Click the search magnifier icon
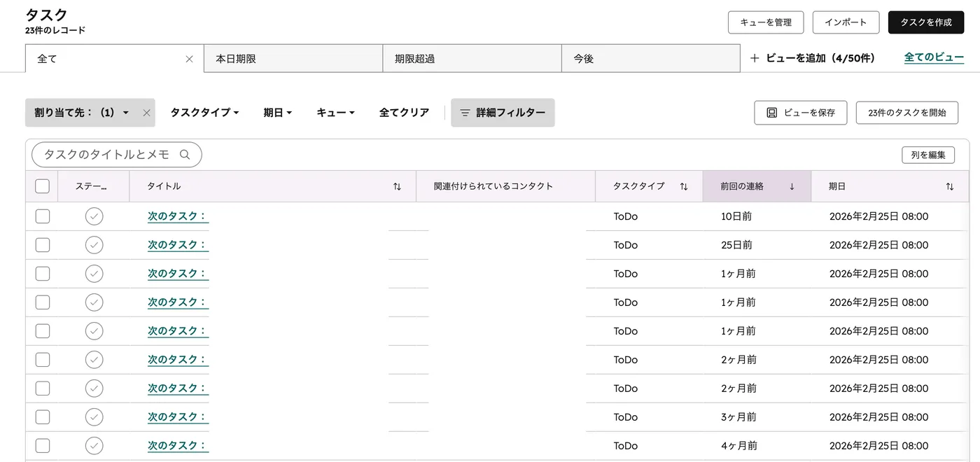This screenshot has width=980, height=462. click(185, 154)
